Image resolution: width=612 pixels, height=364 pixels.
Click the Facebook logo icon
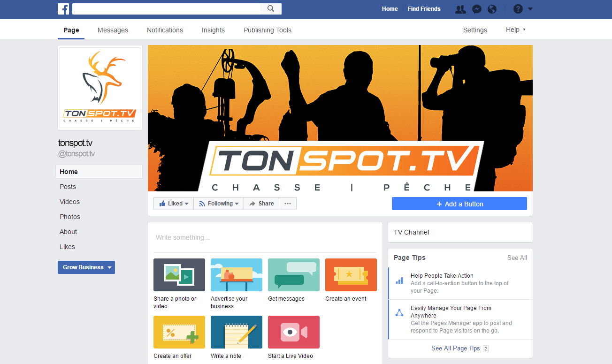[63, 9]
